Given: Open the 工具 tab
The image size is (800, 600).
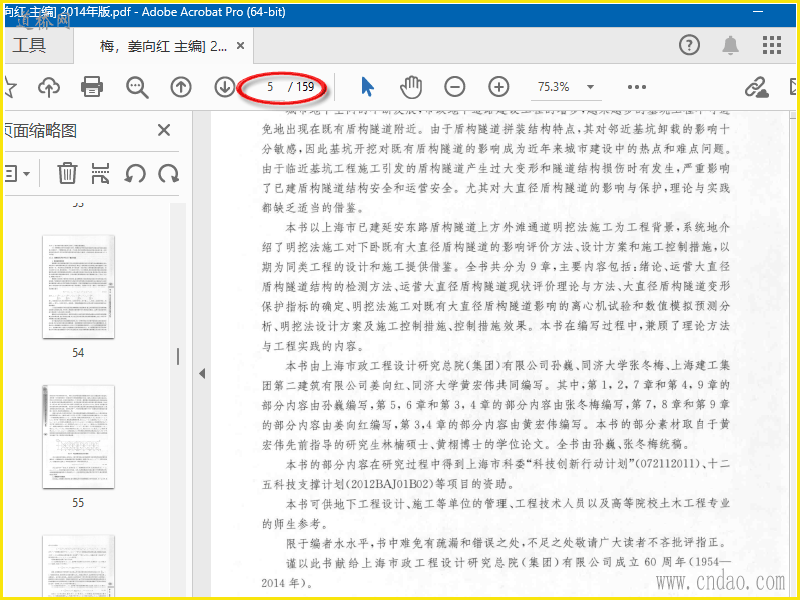Looking at the screenshot, I should (x=29, y=45).
